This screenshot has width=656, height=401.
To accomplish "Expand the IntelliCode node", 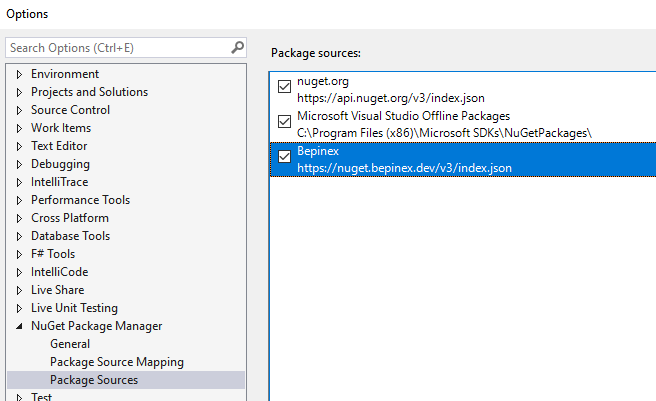I will pos(19,272).
